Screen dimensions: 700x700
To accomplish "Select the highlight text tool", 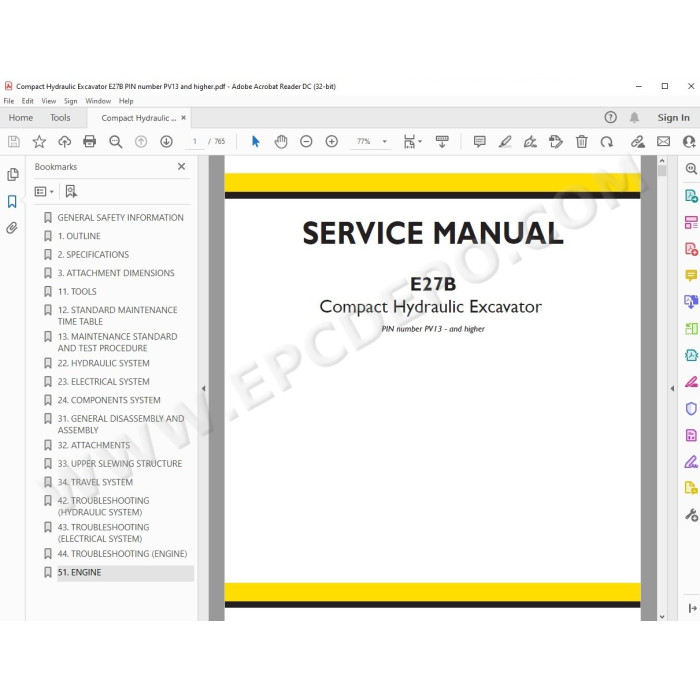I will pyautogui.click(x=505, y=142).
